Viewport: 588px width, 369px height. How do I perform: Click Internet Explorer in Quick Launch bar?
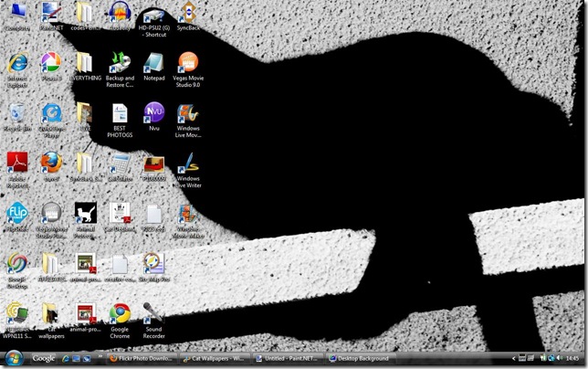coord(66,359)
